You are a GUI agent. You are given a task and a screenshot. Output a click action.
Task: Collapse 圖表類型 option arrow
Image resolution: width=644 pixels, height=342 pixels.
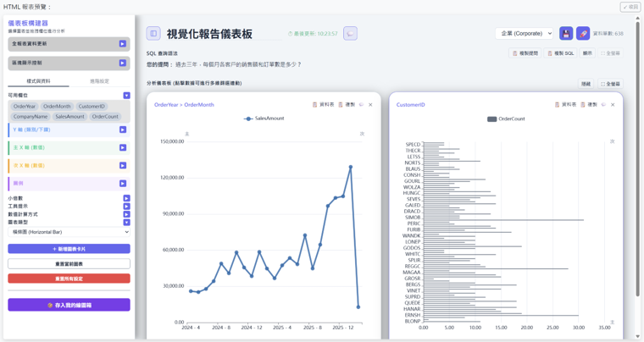(x=126, y=223)
